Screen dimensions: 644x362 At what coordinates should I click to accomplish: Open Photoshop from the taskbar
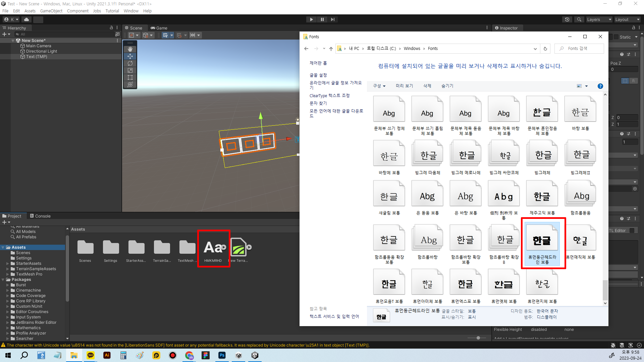(x=222, y=355)
